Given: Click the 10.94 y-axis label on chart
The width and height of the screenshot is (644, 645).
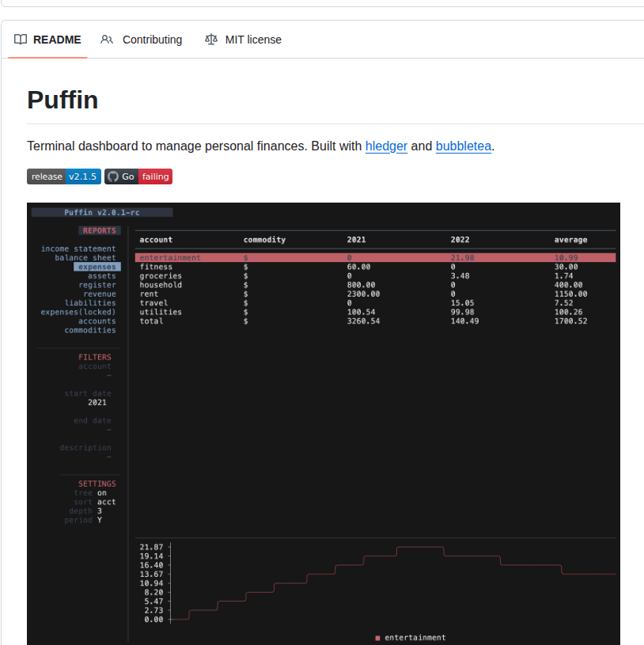Looking at the screenshot, I should pyautogui.click(x=151, y=583).
